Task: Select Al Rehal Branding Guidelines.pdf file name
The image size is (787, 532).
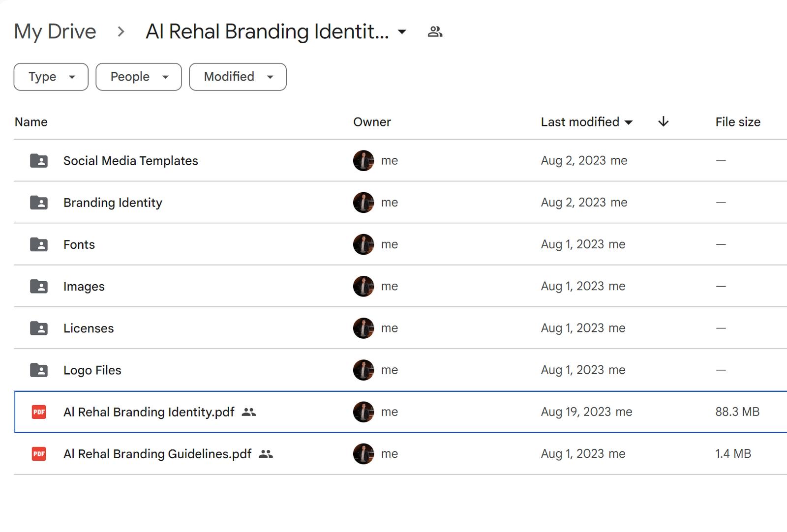Action: (157, 453)
